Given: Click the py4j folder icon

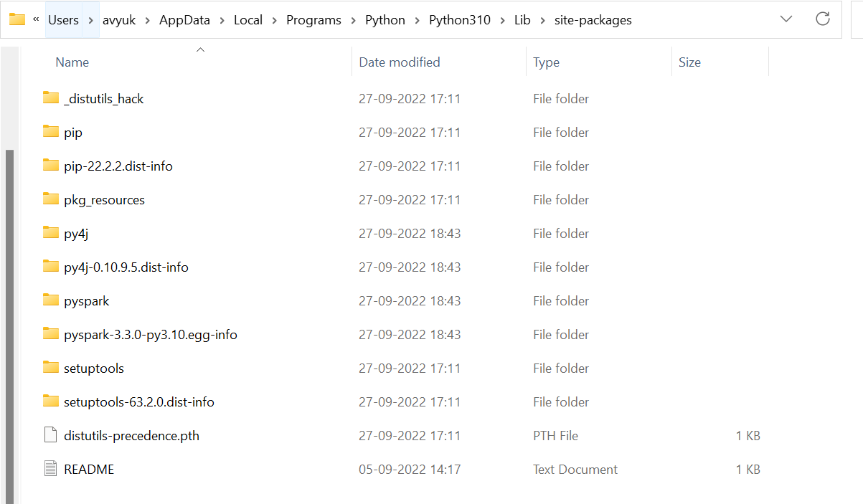Looking at the screenshot, I should point(50,232).
